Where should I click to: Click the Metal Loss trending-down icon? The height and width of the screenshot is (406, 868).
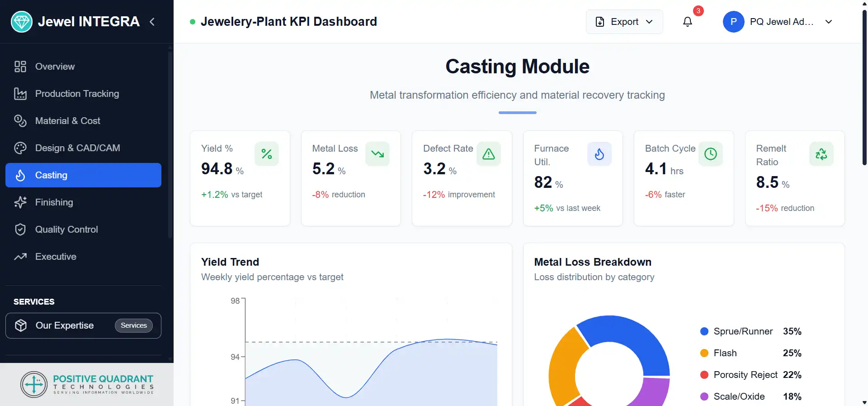377,154
